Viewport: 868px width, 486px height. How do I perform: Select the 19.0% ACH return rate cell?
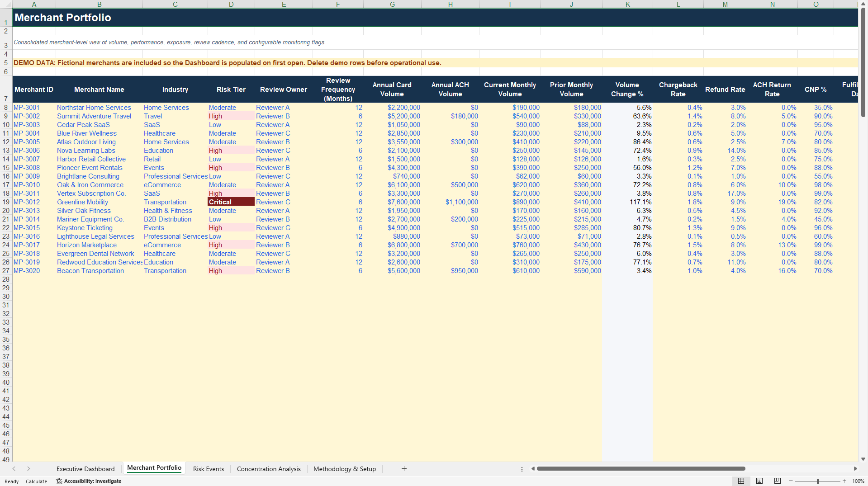772,202
